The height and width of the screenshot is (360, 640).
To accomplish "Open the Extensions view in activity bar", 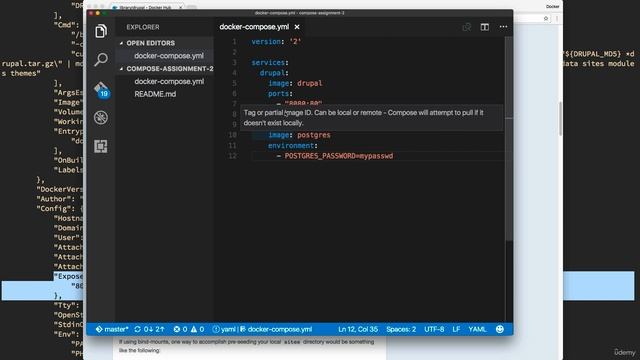I will click(101, 146).
